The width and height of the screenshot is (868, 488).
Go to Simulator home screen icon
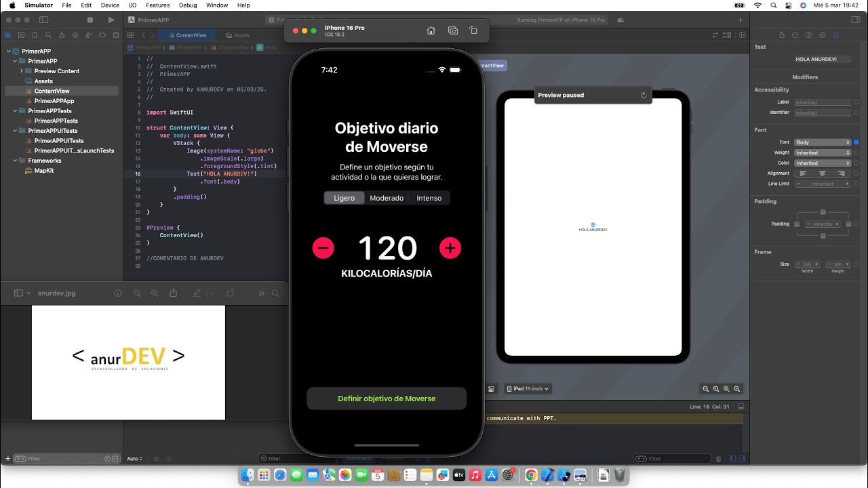[431, 30]
